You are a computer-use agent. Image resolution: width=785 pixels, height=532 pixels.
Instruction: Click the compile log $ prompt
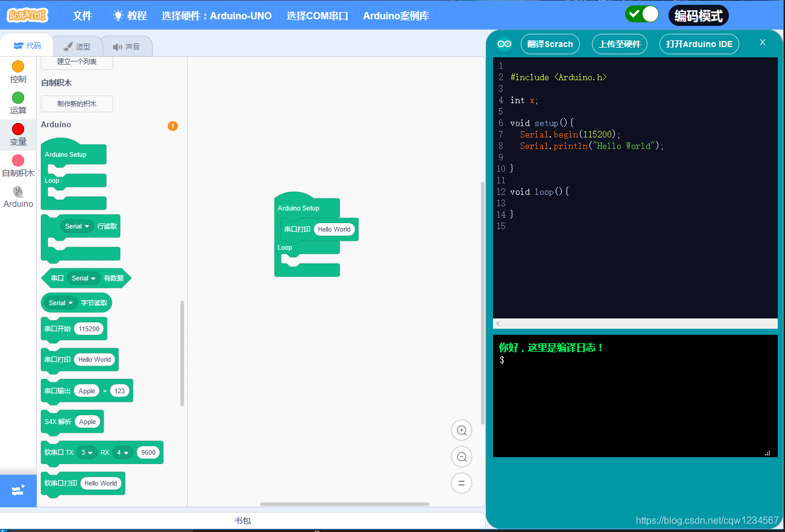pos(502,360)
